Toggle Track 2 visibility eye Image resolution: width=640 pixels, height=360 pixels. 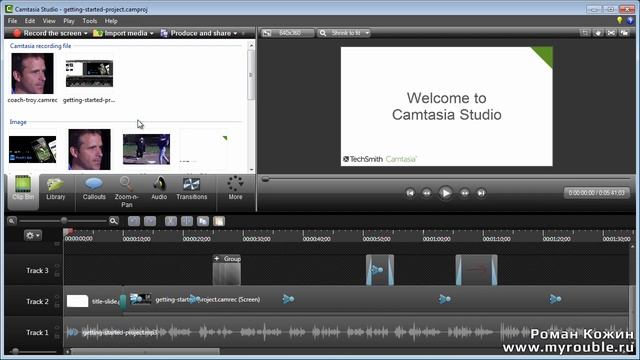57,297
